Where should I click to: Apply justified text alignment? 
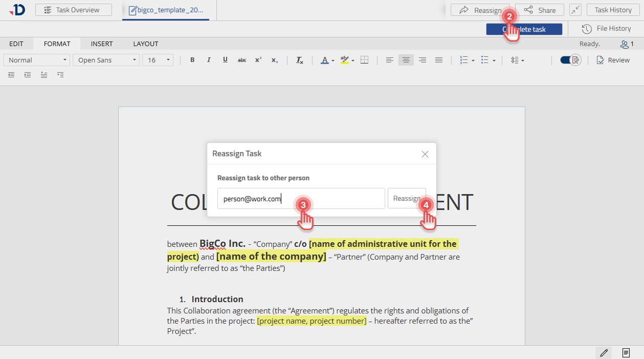pos(438,60)
